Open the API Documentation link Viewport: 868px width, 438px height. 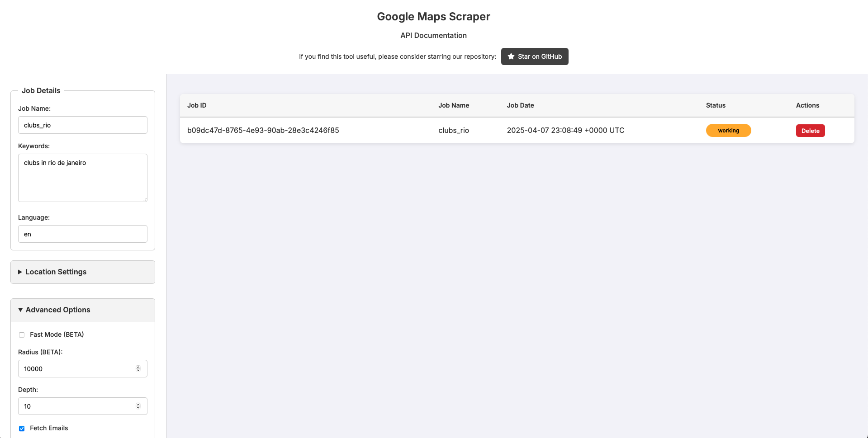[x=433, y=35]
